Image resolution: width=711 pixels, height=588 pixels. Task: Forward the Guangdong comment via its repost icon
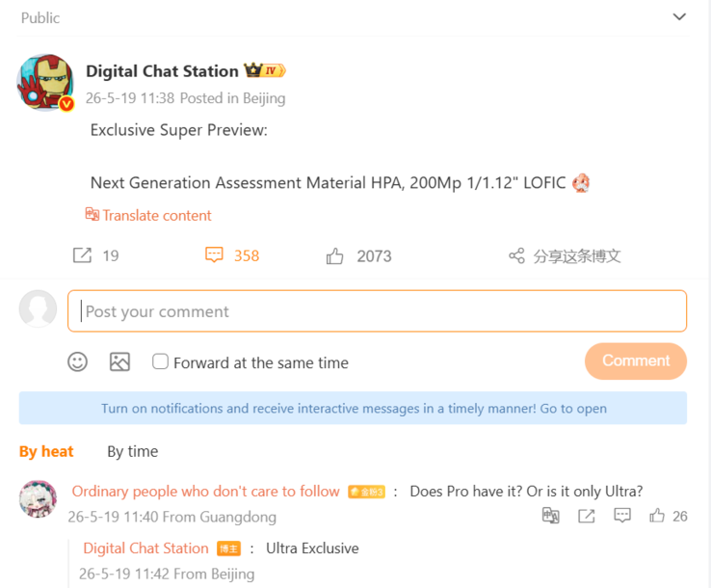tap(587, 516)
